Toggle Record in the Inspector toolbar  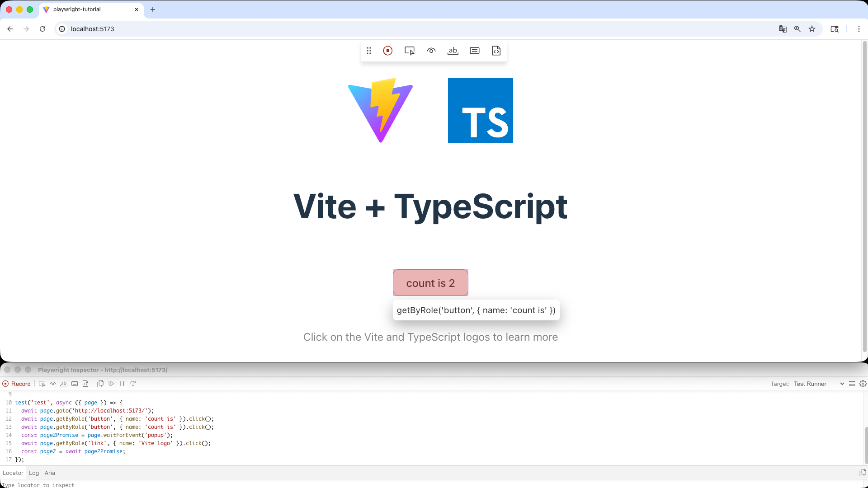pos(17,383)
